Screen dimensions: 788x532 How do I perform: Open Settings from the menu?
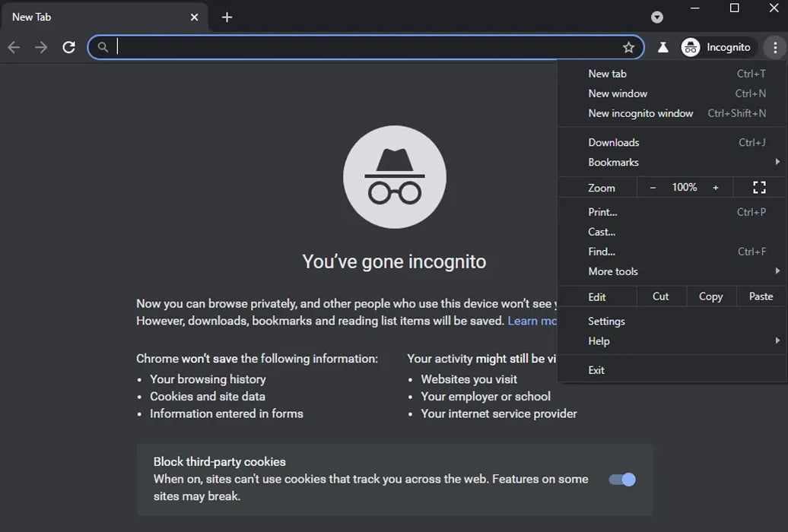tap(606, 321)
